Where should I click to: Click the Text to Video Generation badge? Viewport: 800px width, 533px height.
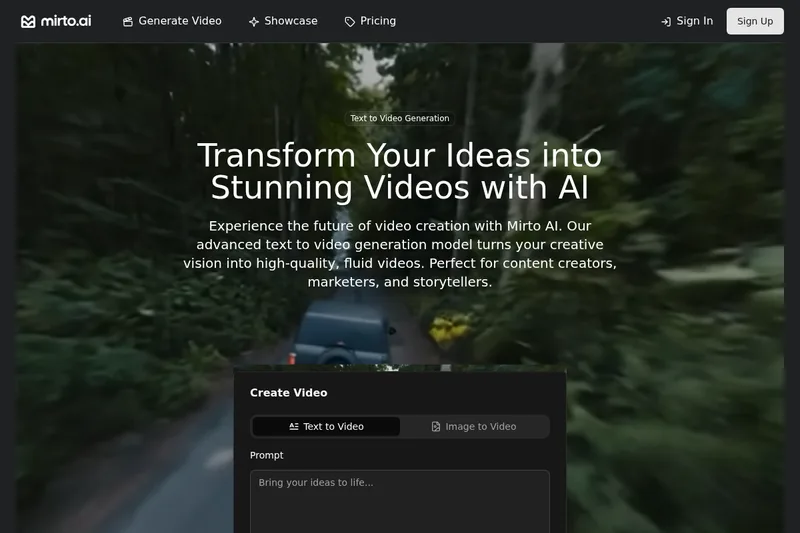coord(399,118)
